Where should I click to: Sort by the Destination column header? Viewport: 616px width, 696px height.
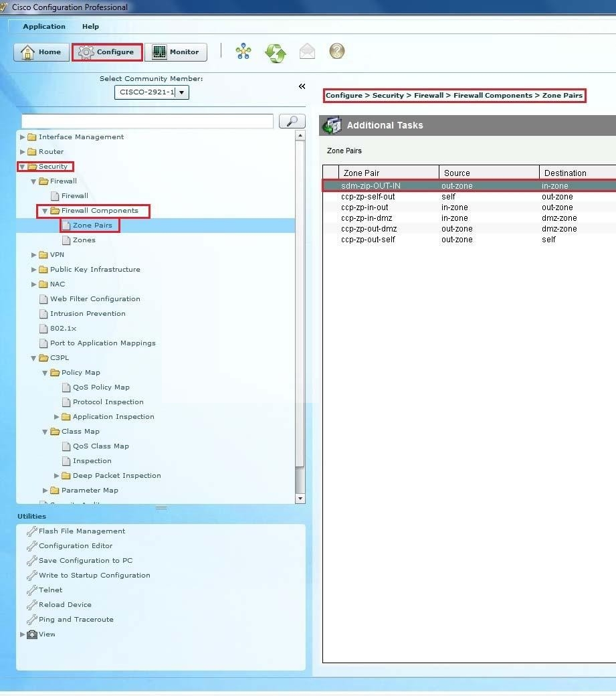pyautogui.click(x=577, y=173)
